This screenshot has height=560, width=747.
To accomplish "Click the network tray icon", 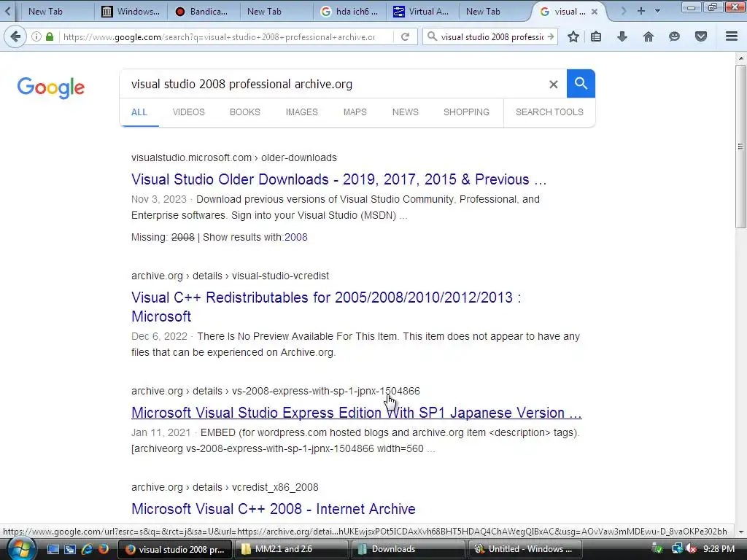I will click(677, 549).
